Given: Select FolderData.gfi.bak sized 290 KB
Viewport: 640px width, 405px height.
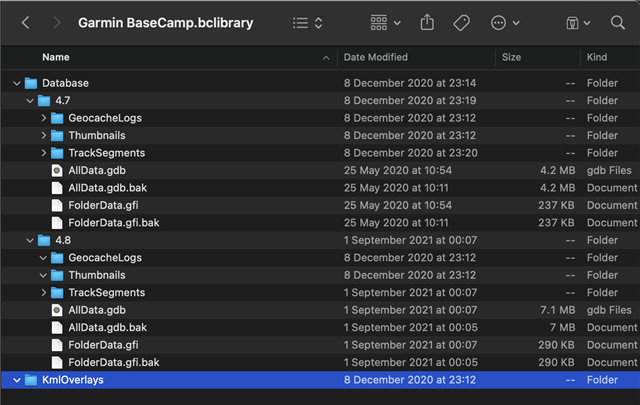Looking at the screenshot, I should pos(320,363).
